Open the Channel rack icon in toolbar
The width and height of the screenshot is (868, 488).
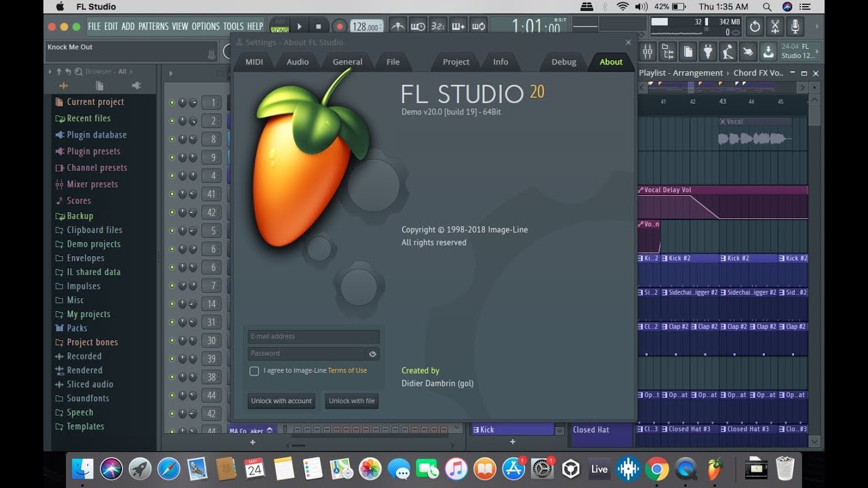pos(668,52)
